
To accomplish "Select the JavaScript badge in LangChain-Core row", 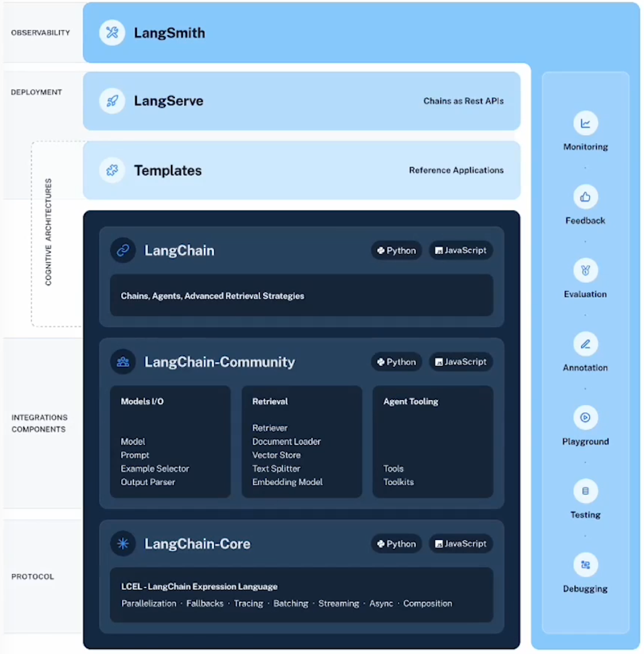I will point(461,543).
